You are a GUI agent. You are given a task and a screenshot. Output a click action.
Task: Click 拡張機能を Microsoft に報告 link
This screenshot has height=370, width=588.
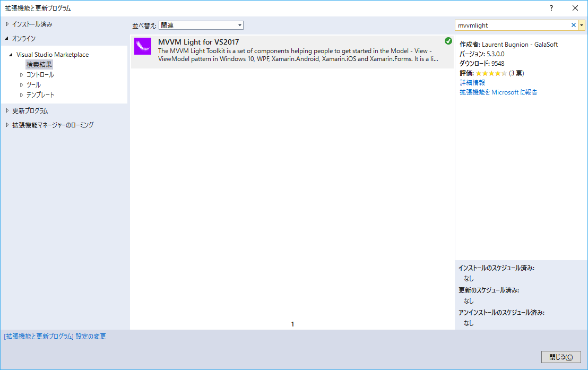point(498,92)
